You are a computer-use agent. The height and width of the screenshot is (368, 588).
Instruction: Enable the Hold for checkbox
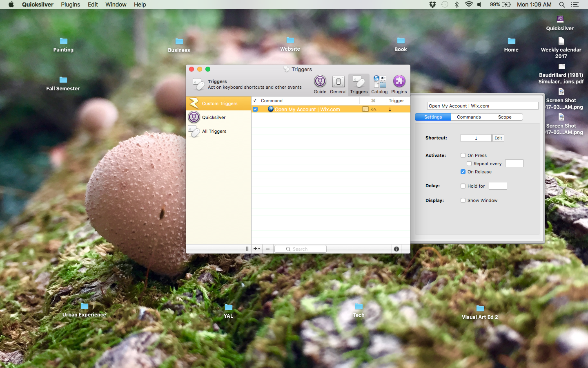pyautogui.click(x=463, y=186)
